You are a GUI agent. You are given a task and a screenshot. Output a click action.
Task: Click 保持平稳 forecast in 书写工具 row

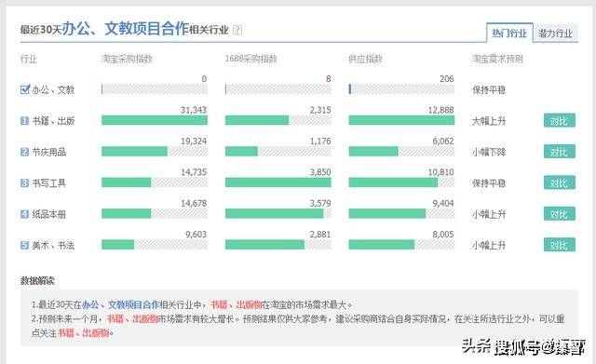489,183
